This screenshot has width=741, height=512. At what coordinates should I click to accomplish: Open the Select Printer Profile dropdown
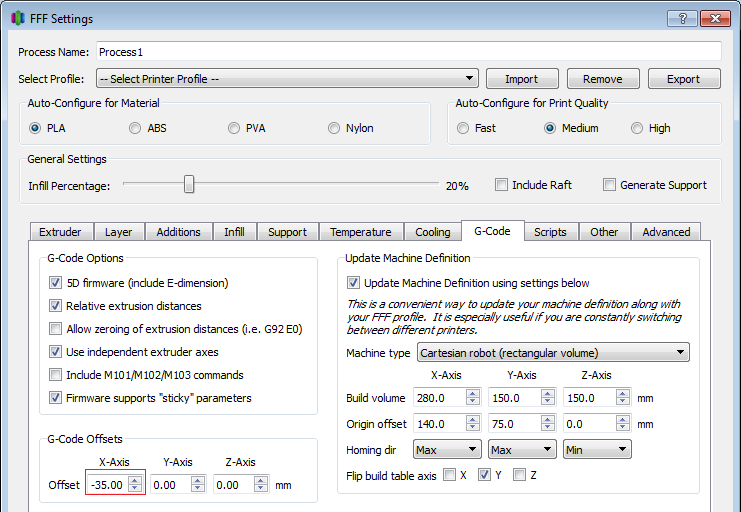tap(287, 78)
